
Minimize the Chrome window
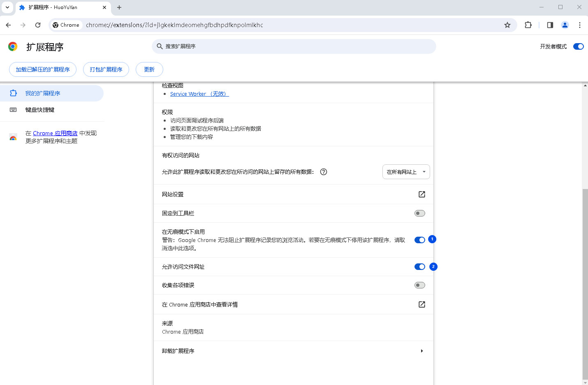click(x=542, y=7)
